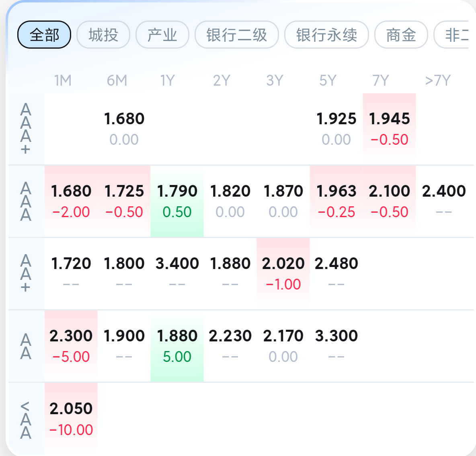The height and width of the screenshot is (456, 476).
Task: Choose the 银行永续 category
Action: pos(326,35)
